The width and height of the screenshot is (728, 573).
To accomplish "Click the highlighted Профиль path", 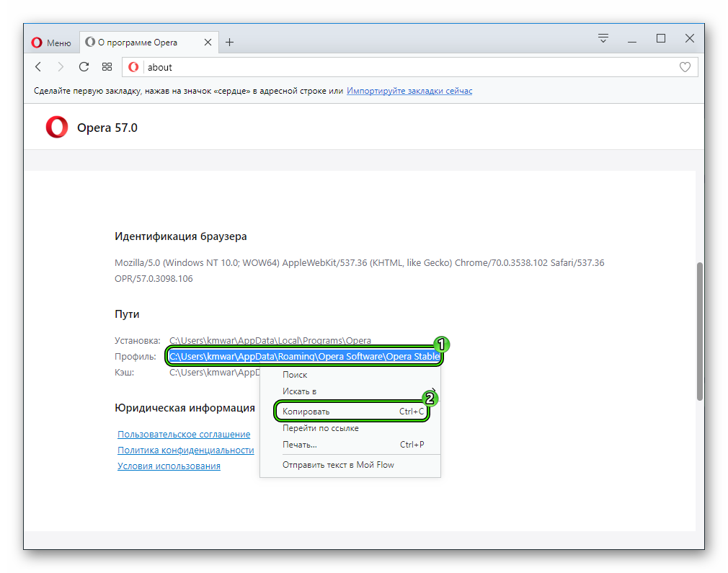I will [304, 356].
